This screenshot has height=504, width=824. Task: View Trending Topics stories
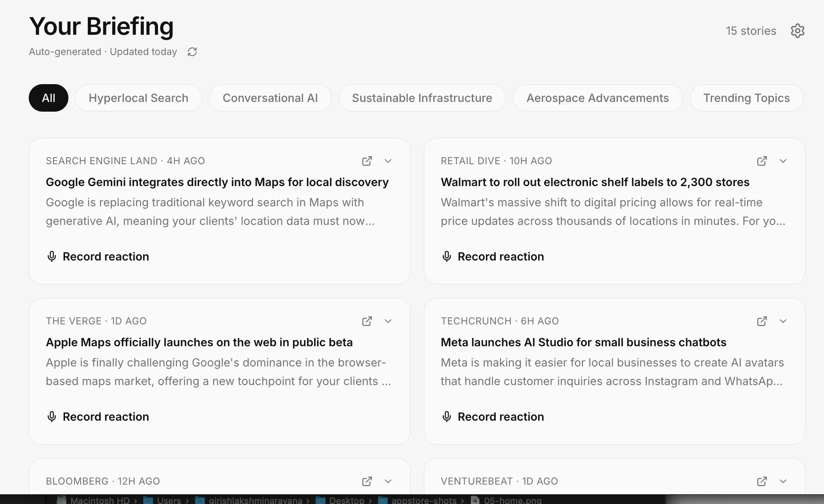coord(746,98)
